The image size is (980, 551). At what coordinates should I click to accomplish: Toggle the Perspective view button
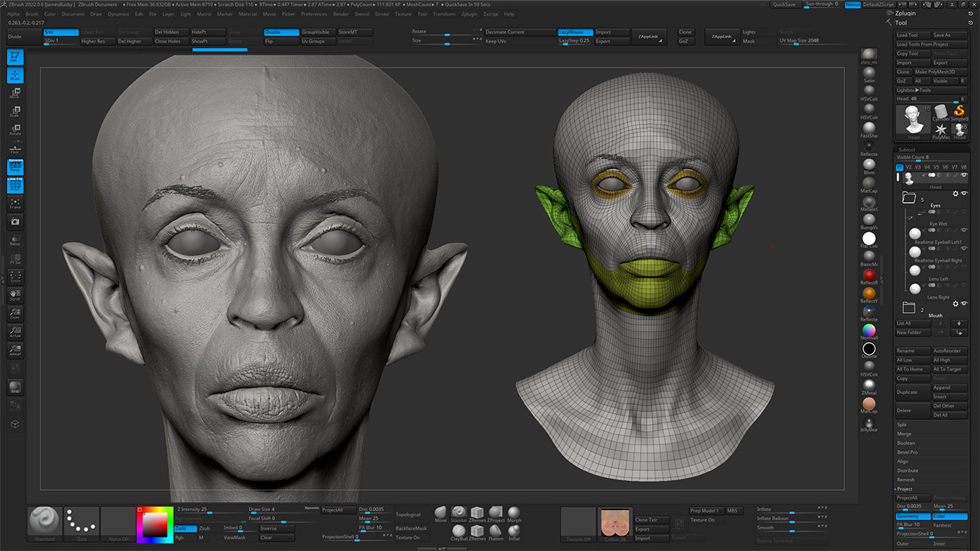tap(15, 167)
